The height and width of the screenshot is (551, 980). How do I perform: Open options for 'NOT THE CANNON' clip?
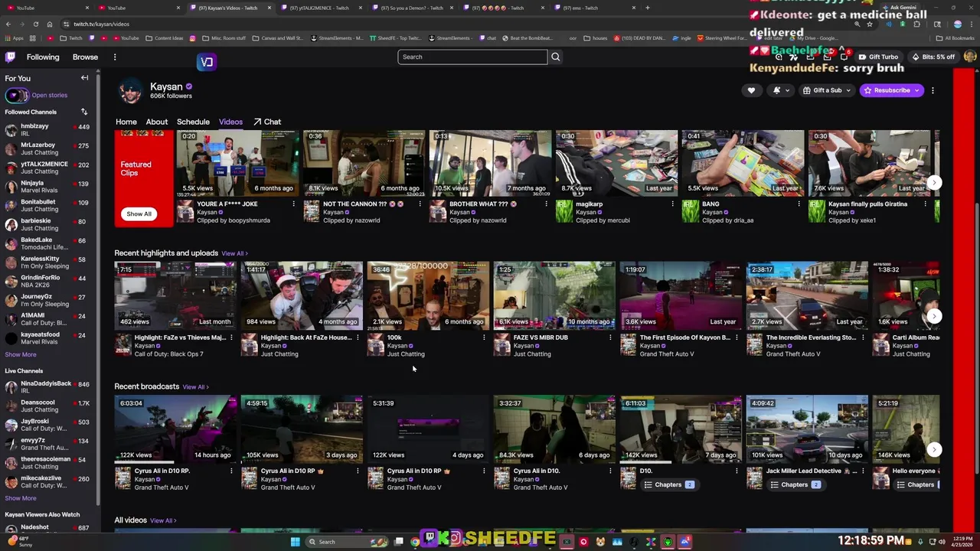pyautogui.click(x=420, y=204)
